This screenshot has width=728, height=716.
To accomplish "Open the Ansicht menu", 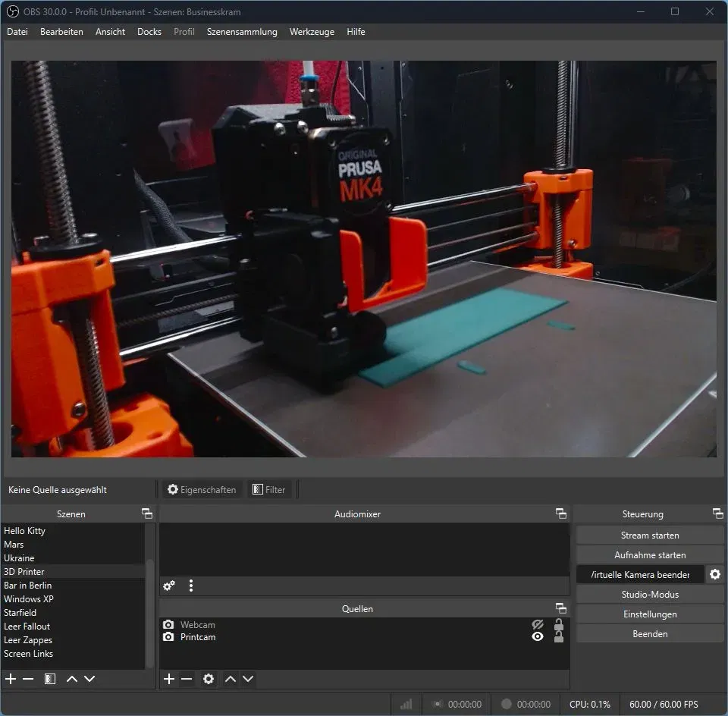I will click(110, 32).
